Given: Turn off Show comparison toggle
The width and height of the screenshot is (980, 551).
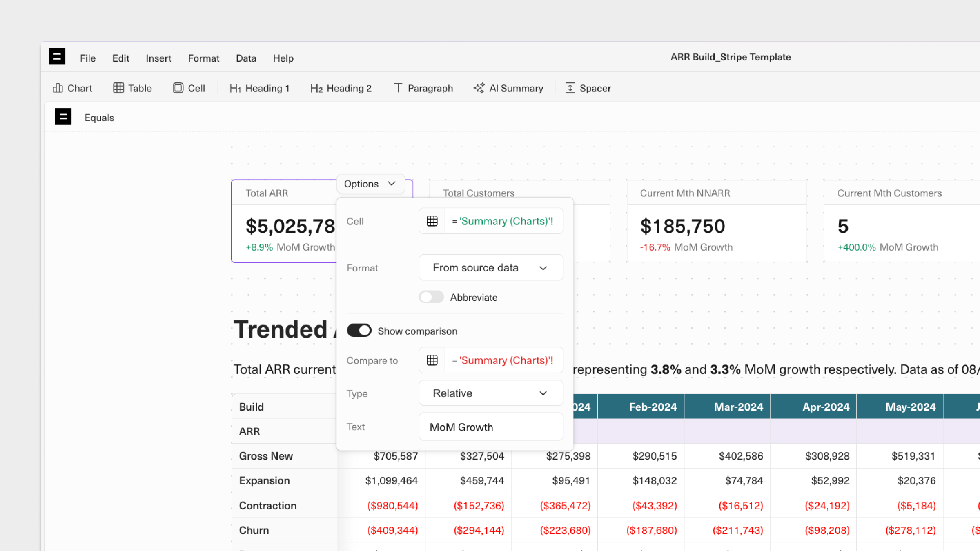Looking at the screenshot, I should (x=359, y=331).
